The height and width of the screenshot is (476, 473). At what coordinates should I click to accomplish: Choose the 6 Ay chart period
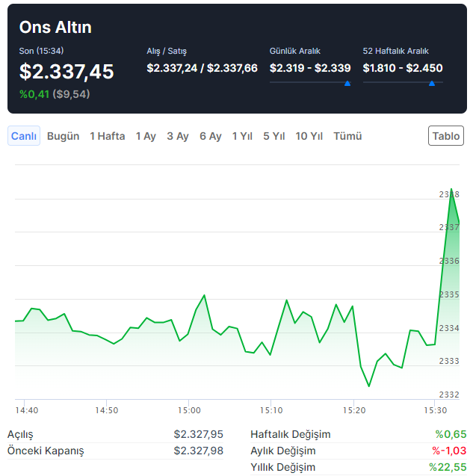[x=211, y=136]
